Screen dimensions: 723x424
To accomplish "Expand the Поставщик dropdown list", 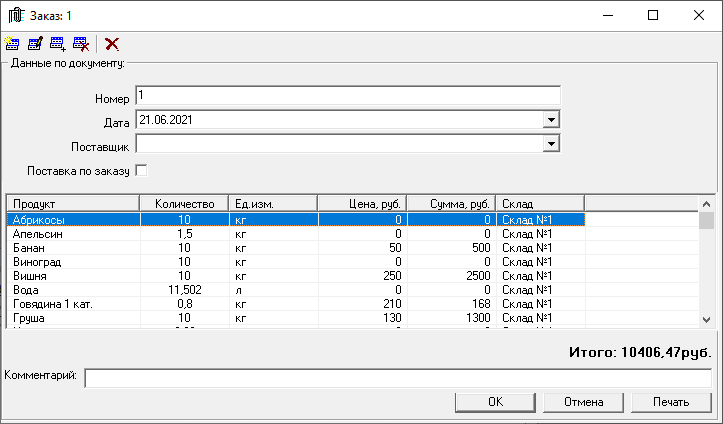I will pos(550,145).
